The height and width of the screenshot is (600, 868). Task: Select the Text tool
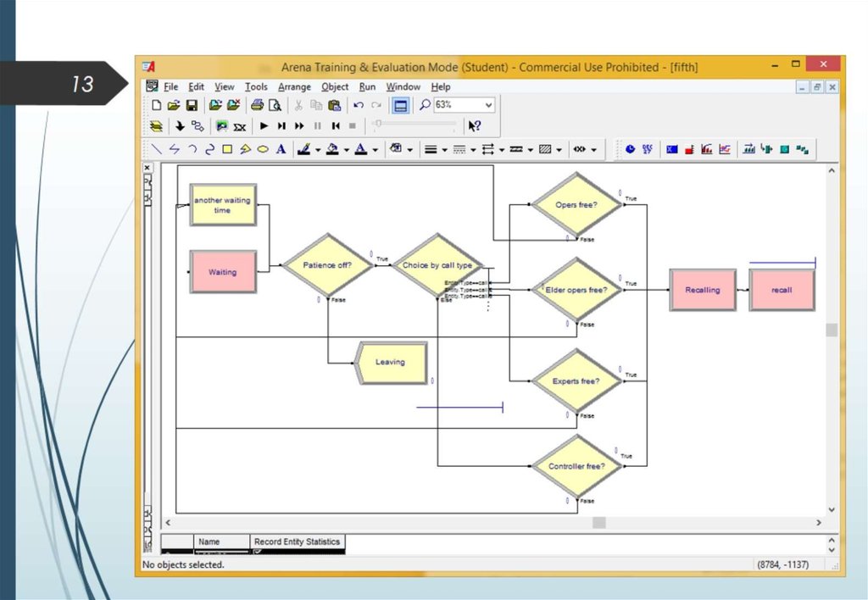[x=281, y=149]
